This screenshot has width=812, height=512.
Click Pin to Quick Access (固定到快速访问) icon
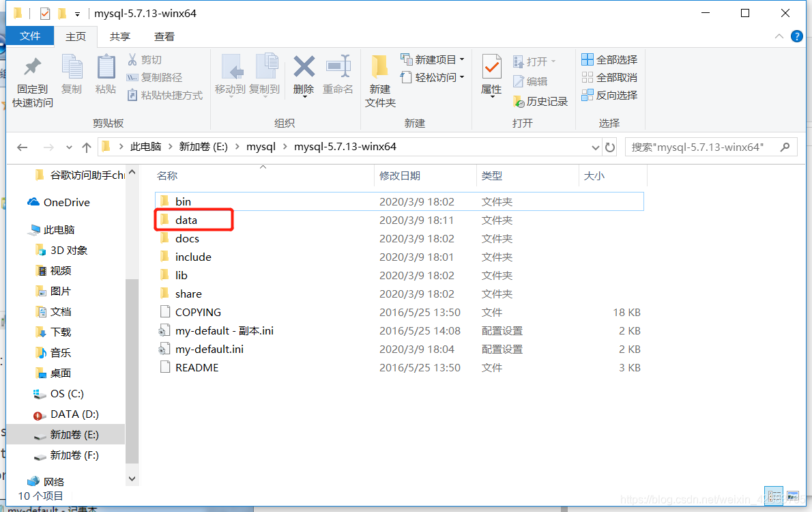[32, 66]
